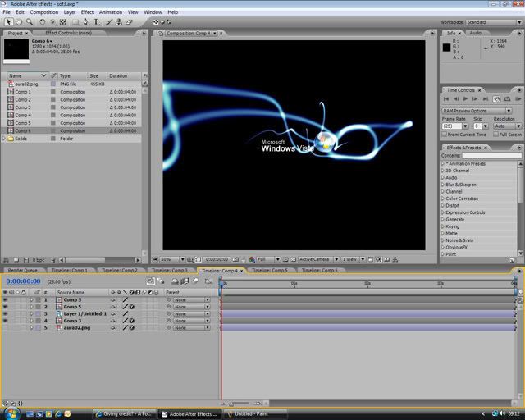Select the Eraser tool
The height and width of the screenshot is (420, 525).
[x=129, y=22]
